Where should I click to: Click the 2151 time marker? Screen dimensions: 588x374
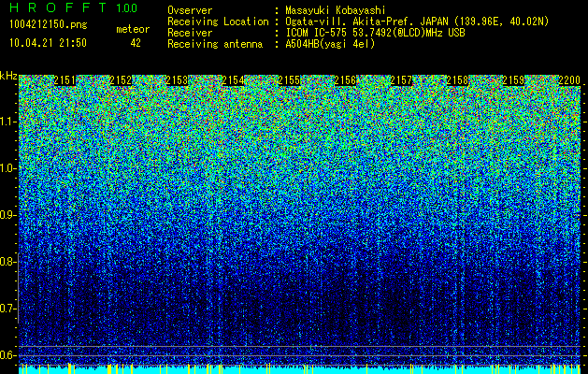(x=65, y=80)
